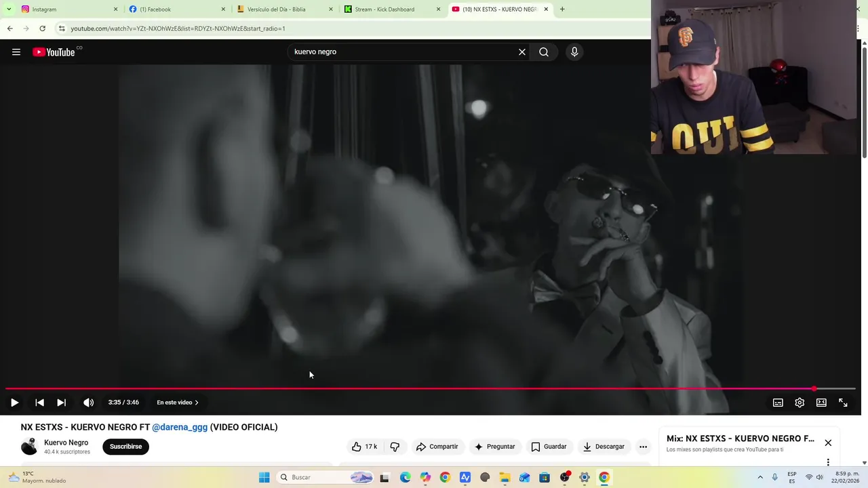Open the Mix playlist options menu
This screenshot has height=488, width=868.
tap(828, 462)
